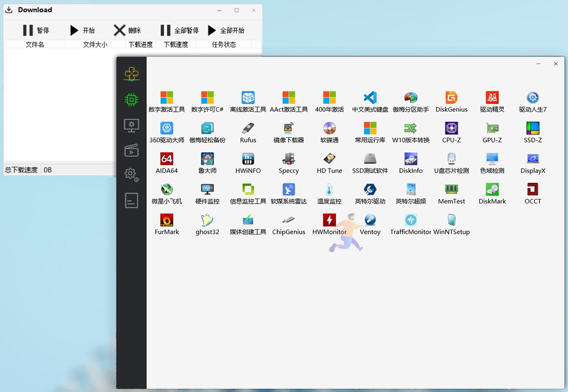Open 360驱动大师
568x392 pixels.
pyautogui.click(x=167, y=133)
